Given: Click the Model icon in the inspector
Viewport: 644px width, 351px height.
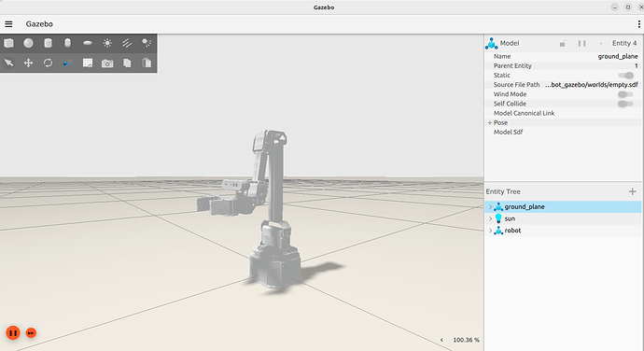Looking at the screenshot, I should [x=491, y=43].
